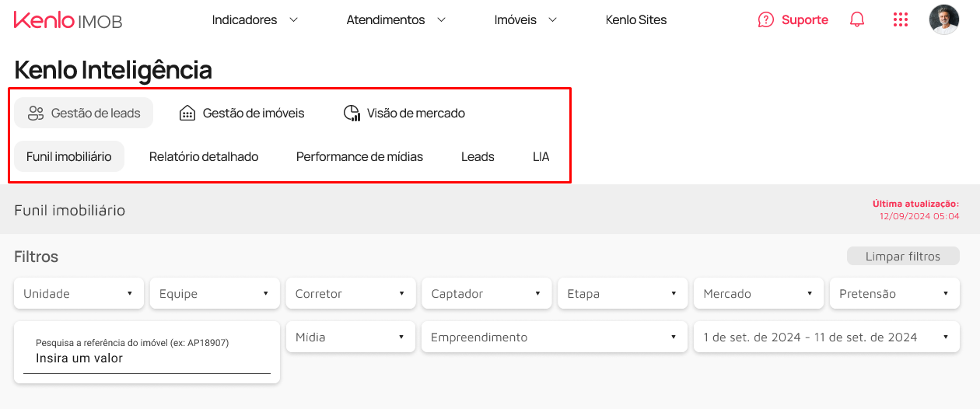Open the date range picker dropdown

[827, 337]
